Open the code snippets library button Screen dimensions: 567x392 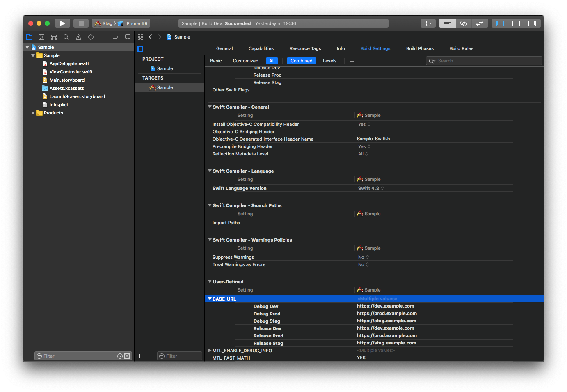(x=428, y=23)
